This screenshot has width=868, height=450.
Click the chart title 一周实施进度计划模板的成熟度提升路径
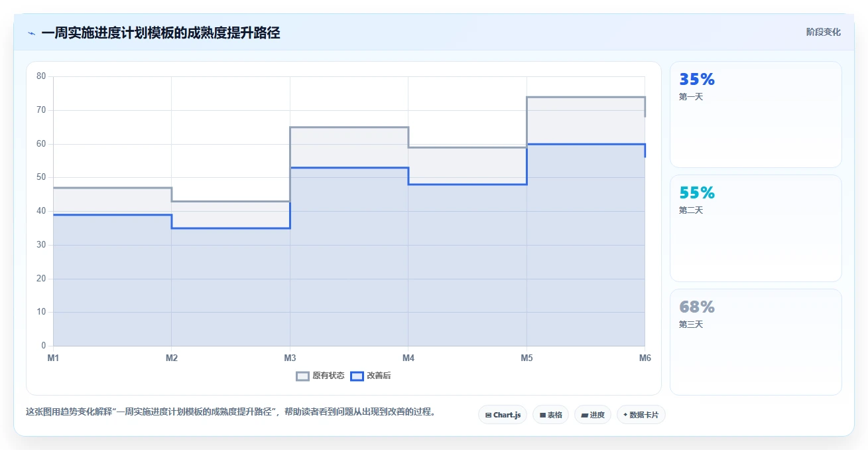point(160,33)
